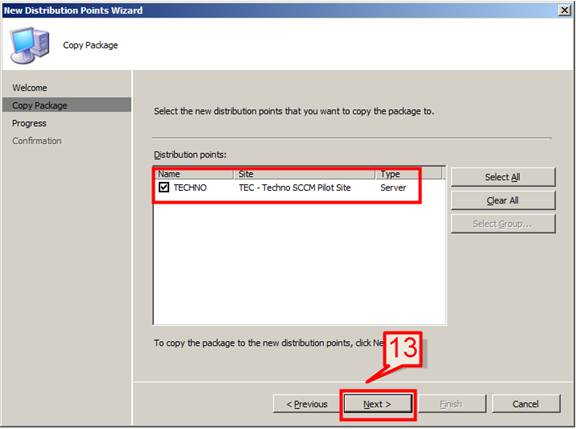Select the Progress step in sidebar
Image resolution: width=576 pixels, height=429 pixels.
[29, 123]
